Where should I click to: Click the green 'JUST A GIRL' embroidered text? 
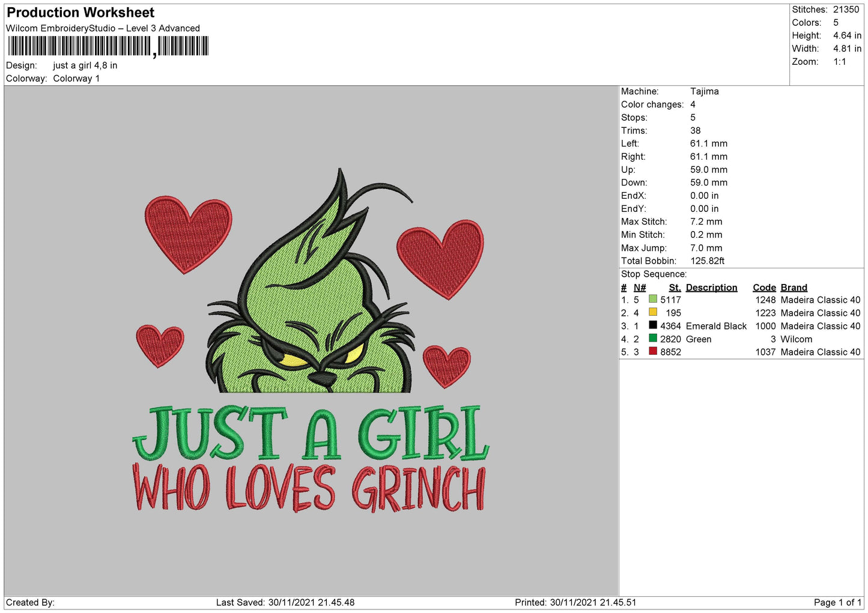click(x=311, y=432)
